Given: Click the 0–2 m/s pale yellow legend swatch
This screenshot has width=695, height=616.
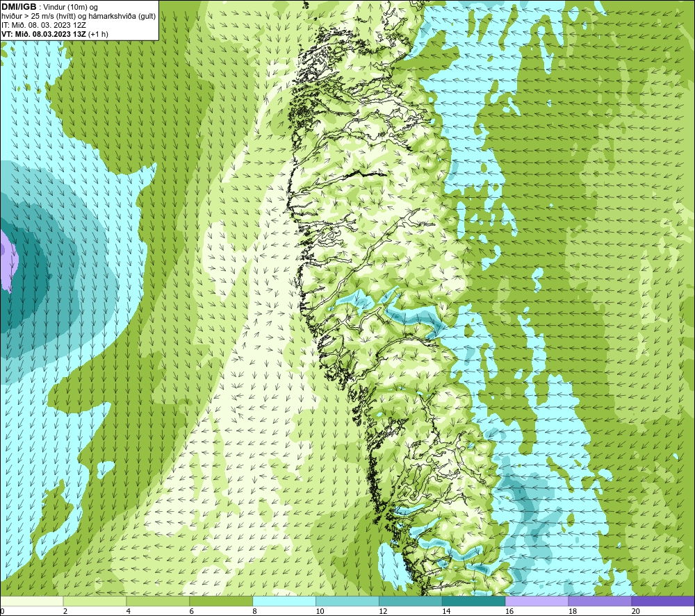Looking at the screenshot, I should [x=32, y=601].
